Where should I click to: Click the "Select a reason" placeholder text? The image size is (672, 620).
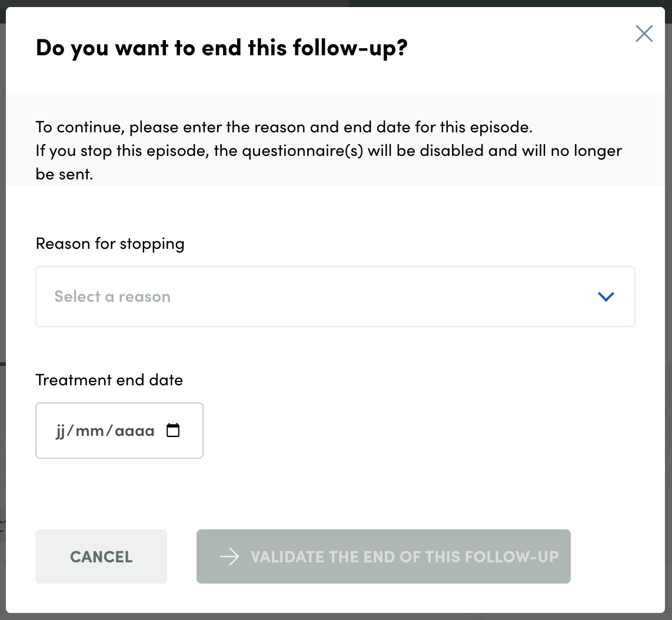coord(112,296)
